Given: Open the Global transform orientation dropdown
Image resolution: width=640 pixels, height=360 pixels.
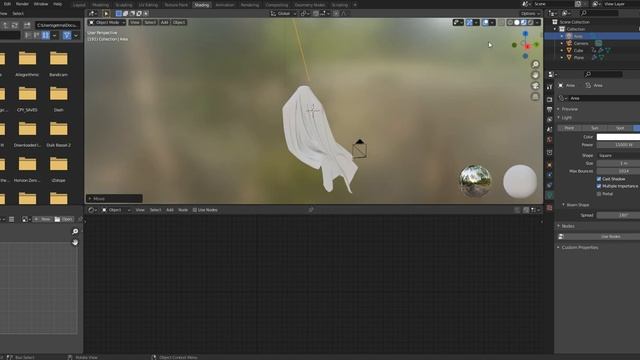Looking at the screenshot, I should point(283,13).
